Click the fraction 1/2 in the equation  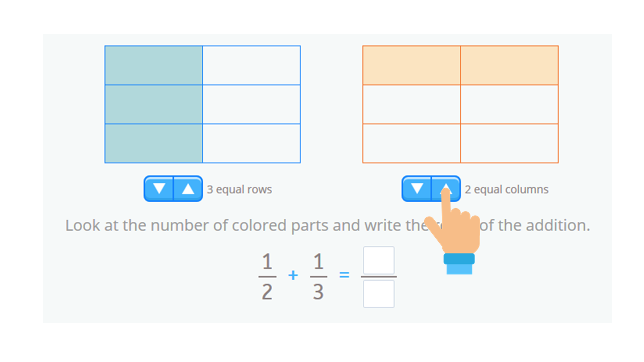[267, 276]
